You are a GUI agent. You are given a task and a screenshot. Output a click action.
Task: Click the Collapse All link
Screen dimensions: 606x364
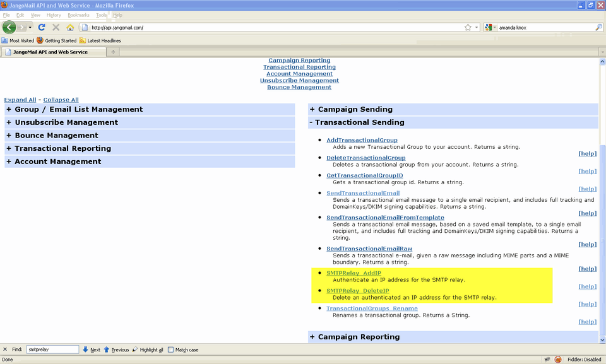pos(61,100)
